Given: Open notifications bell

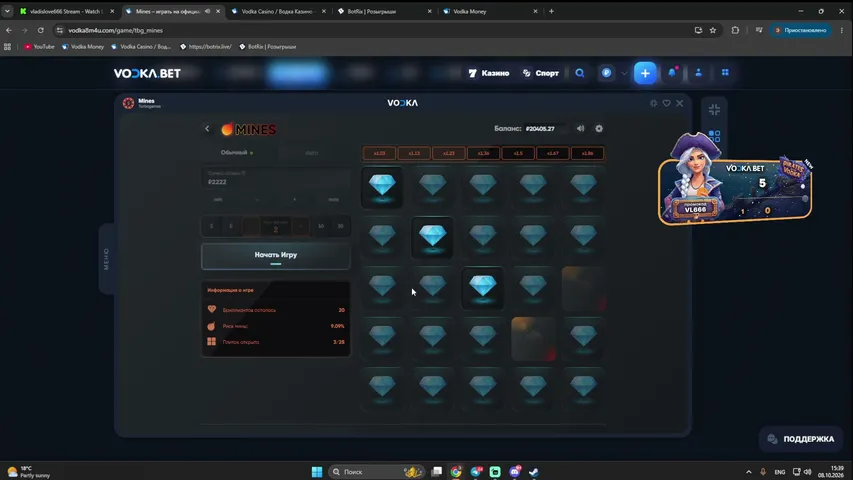Looking at the screenshot, I should 672,73.
